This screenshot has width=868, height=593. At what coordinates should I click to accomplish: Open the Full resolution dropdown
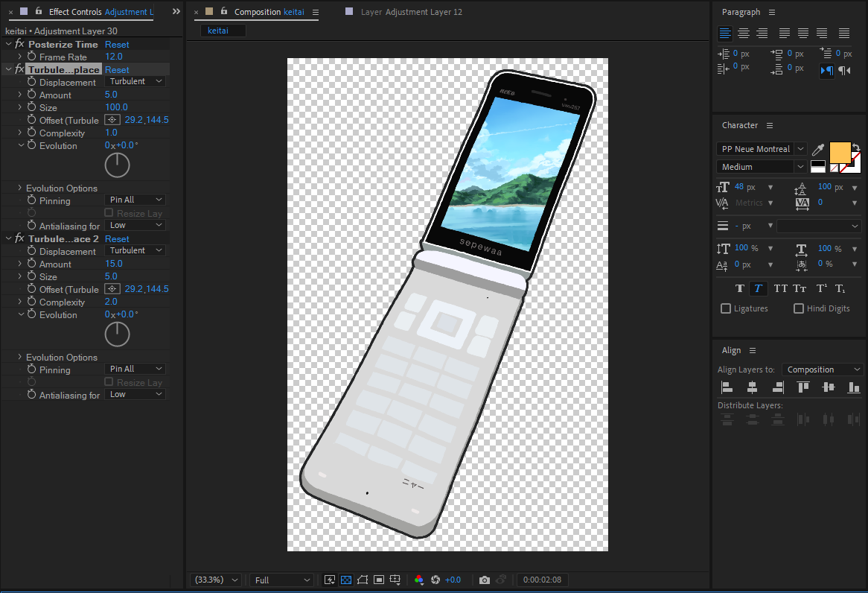[282, 580]
